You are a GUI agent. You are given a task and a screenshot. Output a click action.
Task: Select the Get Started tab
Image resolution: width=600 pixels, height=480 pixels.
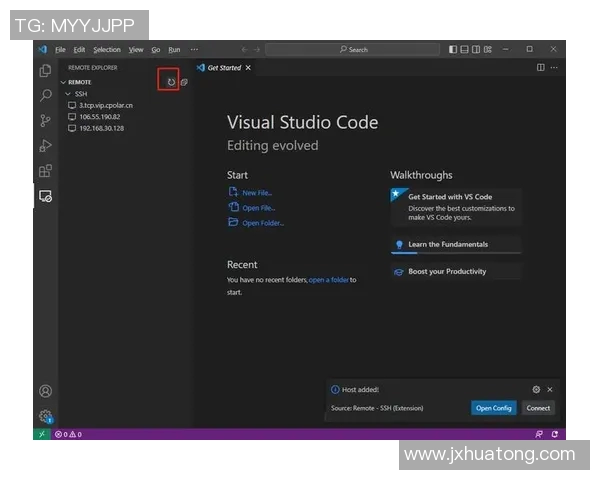(x=224, y=68)
